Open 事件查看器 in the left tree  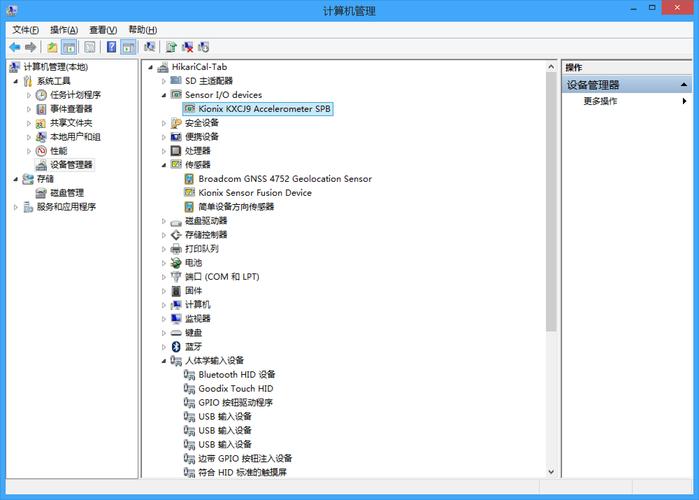pyautogui.click(x=71, y=109)
